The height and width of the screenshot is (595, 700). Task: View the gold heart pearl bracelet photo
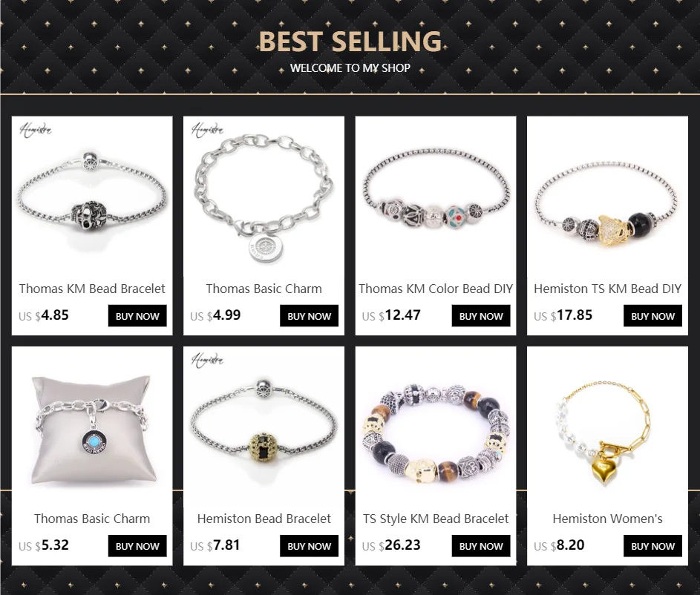coord(608,427)
